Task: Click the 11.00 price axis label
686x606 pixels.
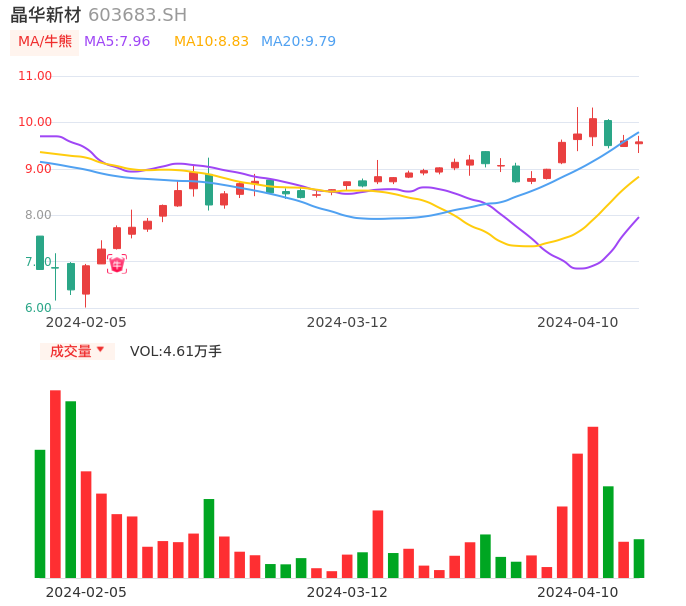Action: click(x=35, y=76)
